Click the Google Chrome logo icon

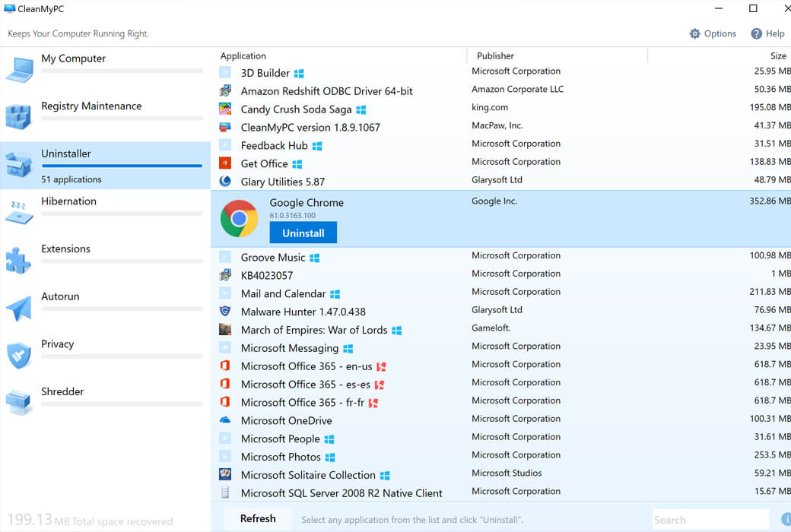[239, 218]
